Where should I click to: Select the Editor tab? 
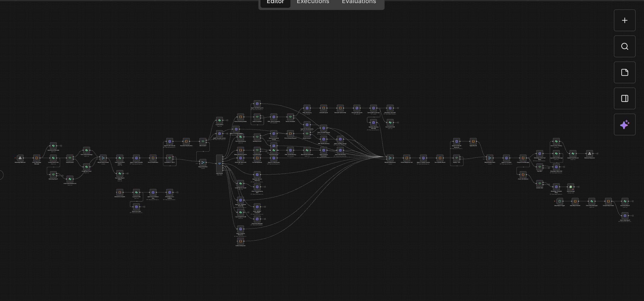coord(275,2)
